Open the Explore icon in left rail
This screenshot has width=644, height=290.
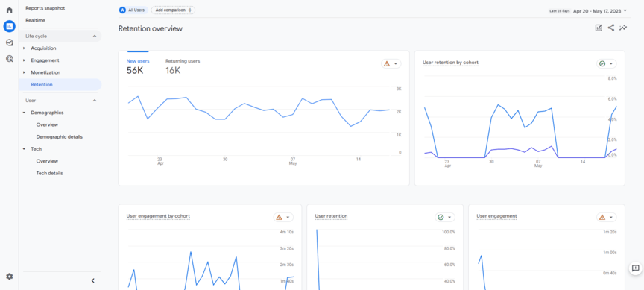pos(9,42)
